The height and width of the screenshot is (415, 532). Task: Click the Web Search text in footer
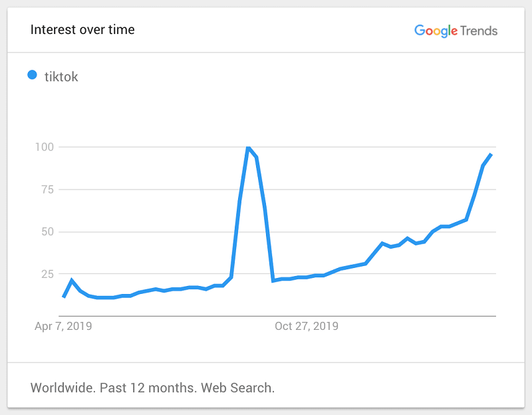coord(237,388)
